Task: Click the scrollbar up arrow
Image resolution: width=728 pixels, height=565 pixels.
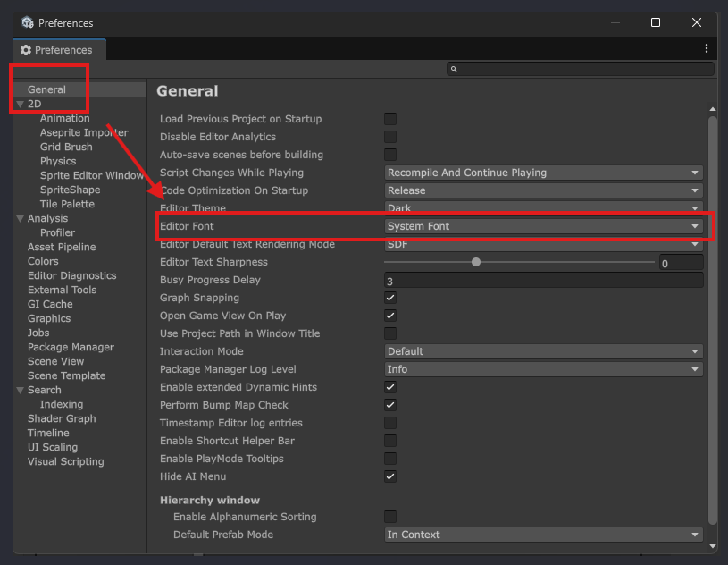Action: click(x=713, y=109)
